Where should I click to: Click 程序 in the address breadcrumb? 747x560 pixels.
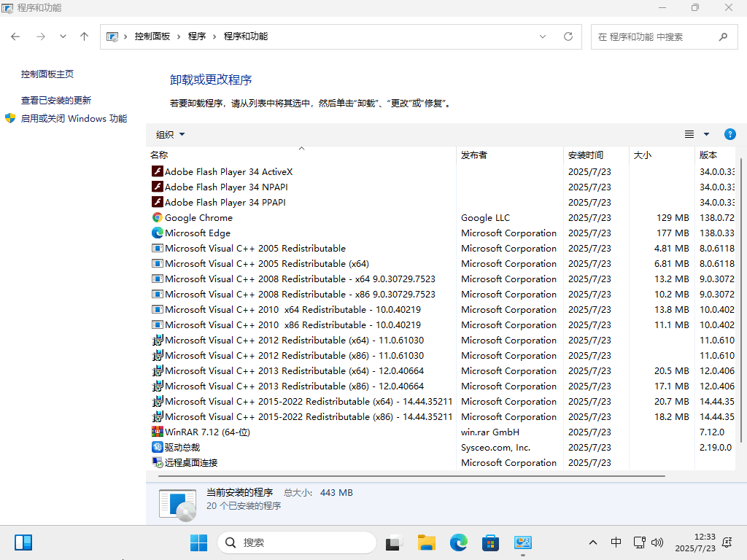(x=197, y=36)
